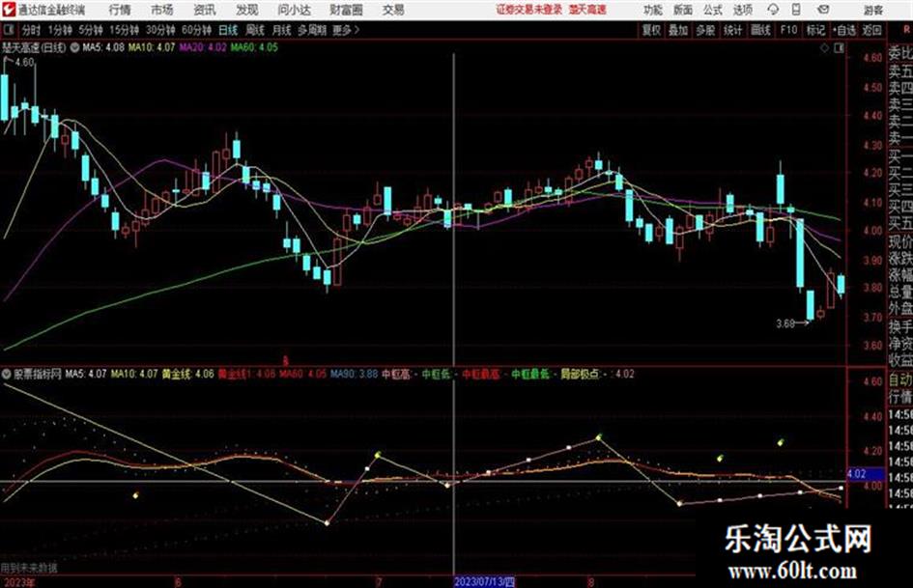Click the 通达信 app logo icon
Image resolution: width=913 pixels, height=588 pixels.
tap(9, 10)
